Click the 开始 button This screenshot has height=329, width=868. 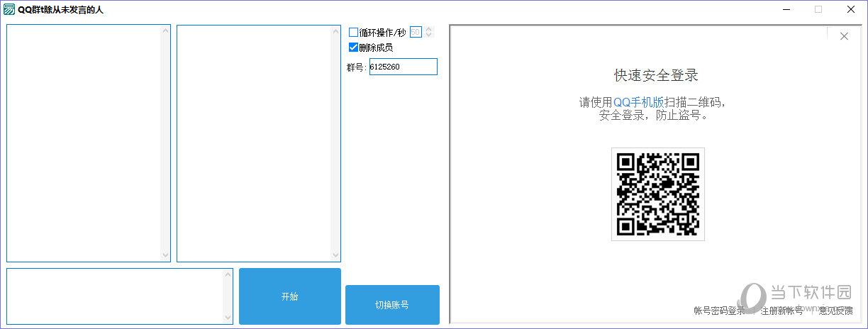click(290, 296)
